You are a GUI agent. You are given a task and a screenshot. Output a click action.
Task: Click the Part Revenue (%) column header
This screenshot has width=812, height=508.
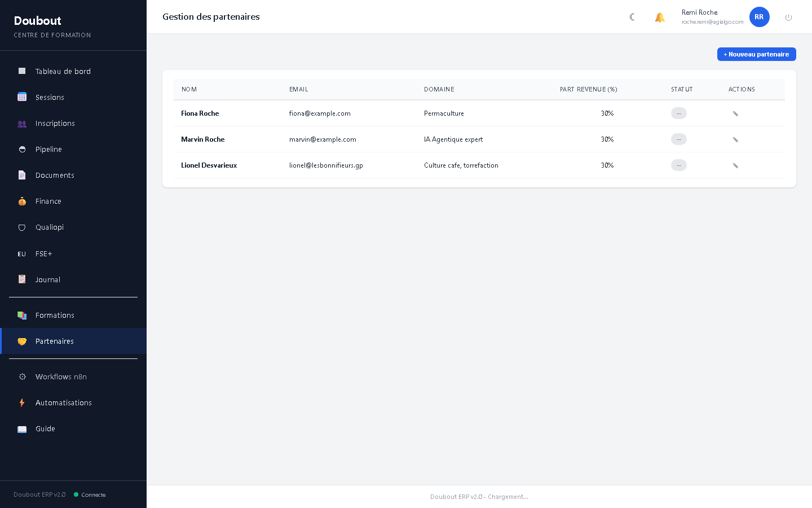(588, 89)
